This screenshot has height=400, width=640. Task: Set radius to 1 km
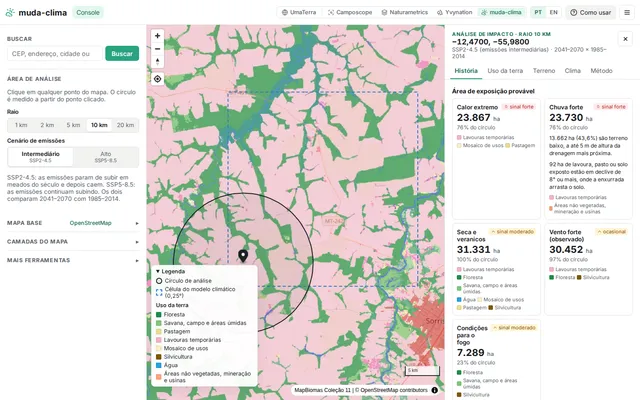21,125
